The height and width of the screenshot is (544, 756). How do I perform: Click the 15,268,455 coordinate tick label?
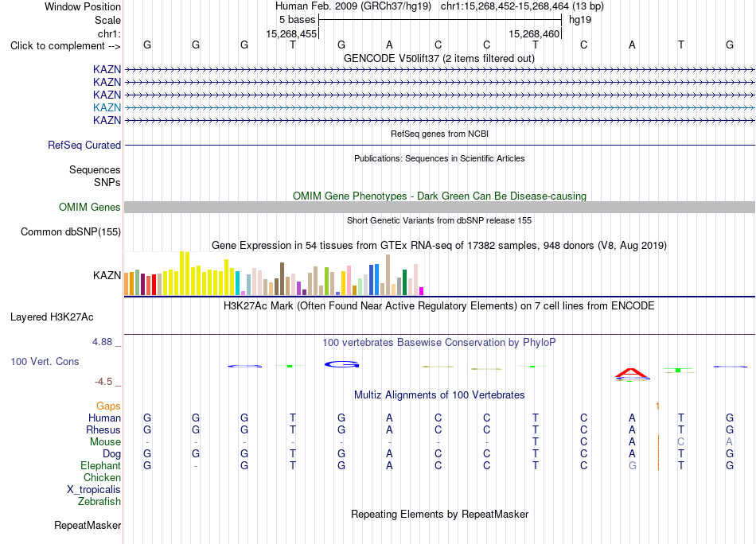pos(291,33)
